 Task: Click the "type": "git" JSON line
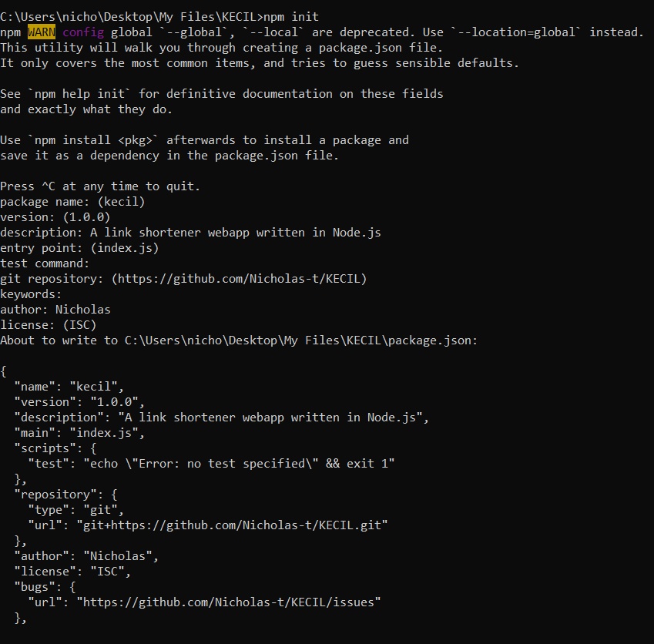click(75, 509)
